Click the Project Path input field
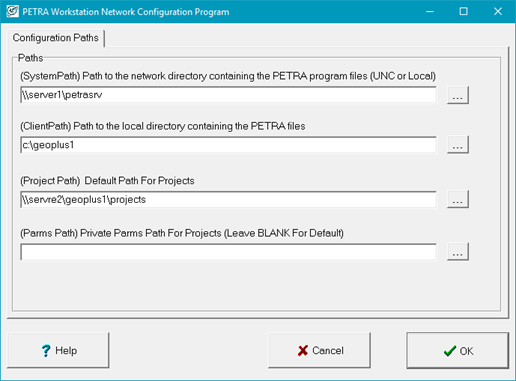Viewport: 516px width, 381px height. pyautogui.click(x=228, y=199)
